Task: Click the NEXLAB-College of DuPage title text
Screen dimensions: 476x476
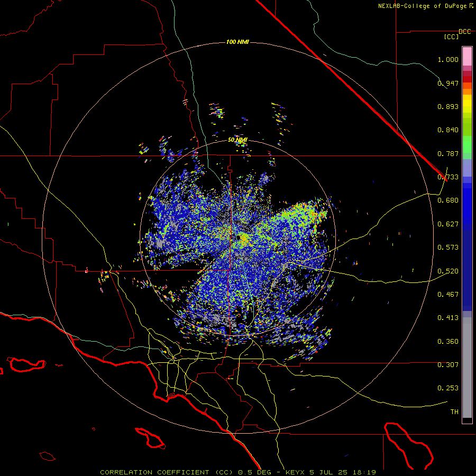Action: pyautogui.click(x=422, y=6)
